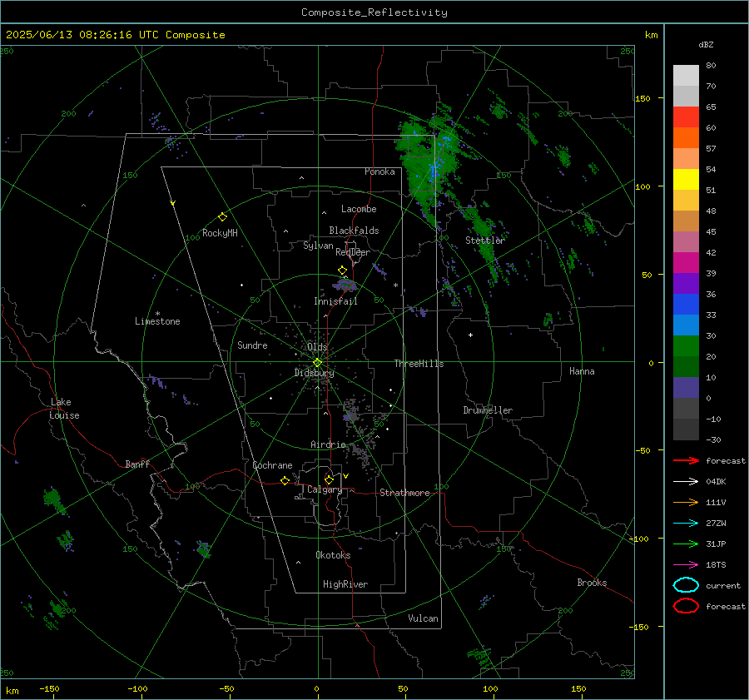Click the Sundre city label
Screen dimensions: 749x700
(252, 345)
